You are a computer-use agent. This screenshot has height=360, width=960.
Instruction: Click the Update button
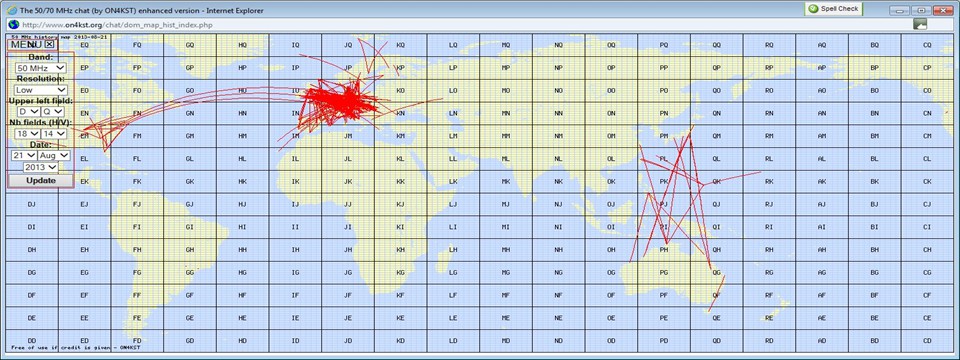40,181
